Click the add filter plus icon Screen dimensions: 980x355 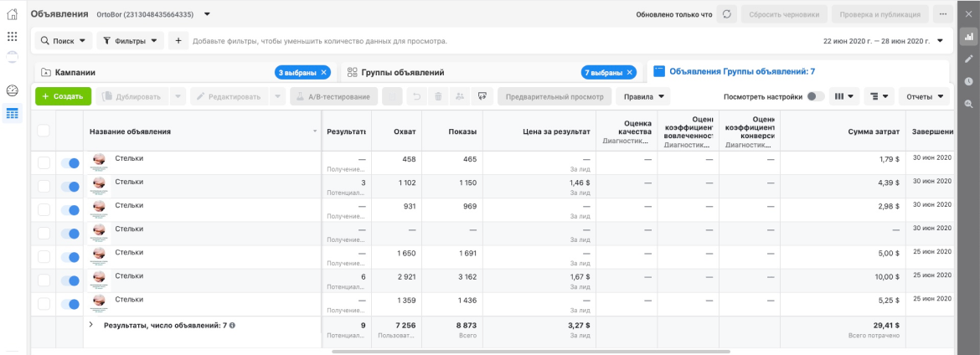tap(178, 40)
